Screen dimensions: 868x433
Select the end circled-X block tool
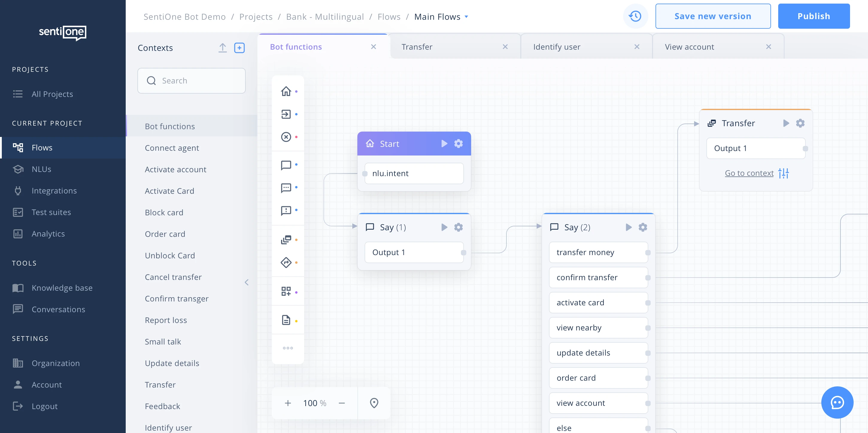[286, 137]
